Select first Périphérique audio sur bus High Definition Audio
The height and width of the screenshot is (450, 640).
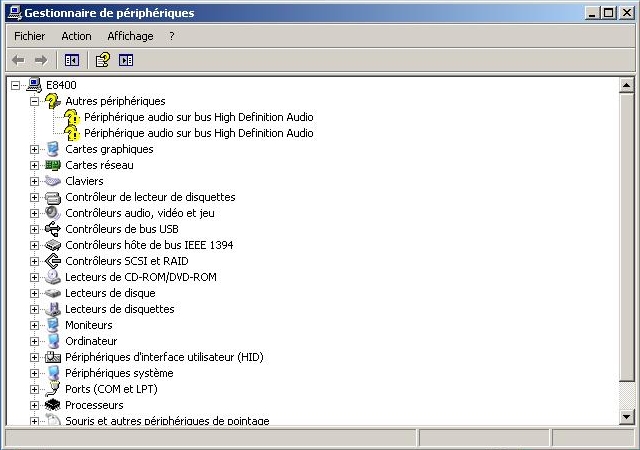tap(199, 117)
